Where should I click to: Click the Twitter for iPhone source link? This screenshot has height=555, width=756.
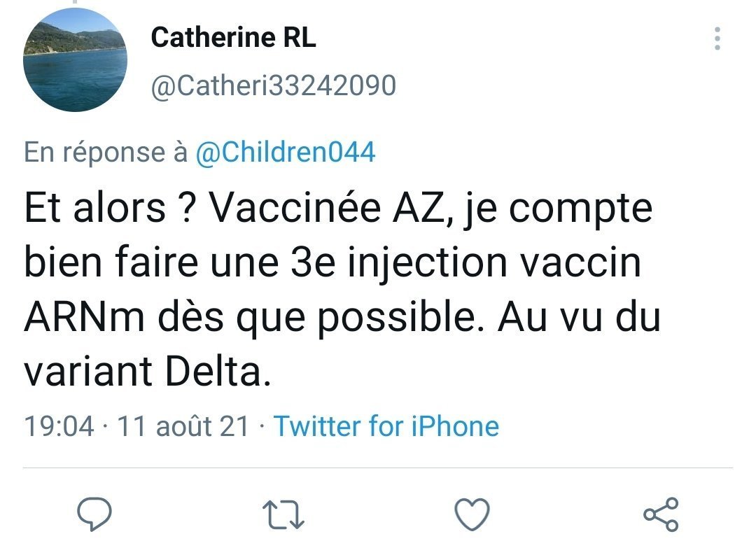pos(386,426)
